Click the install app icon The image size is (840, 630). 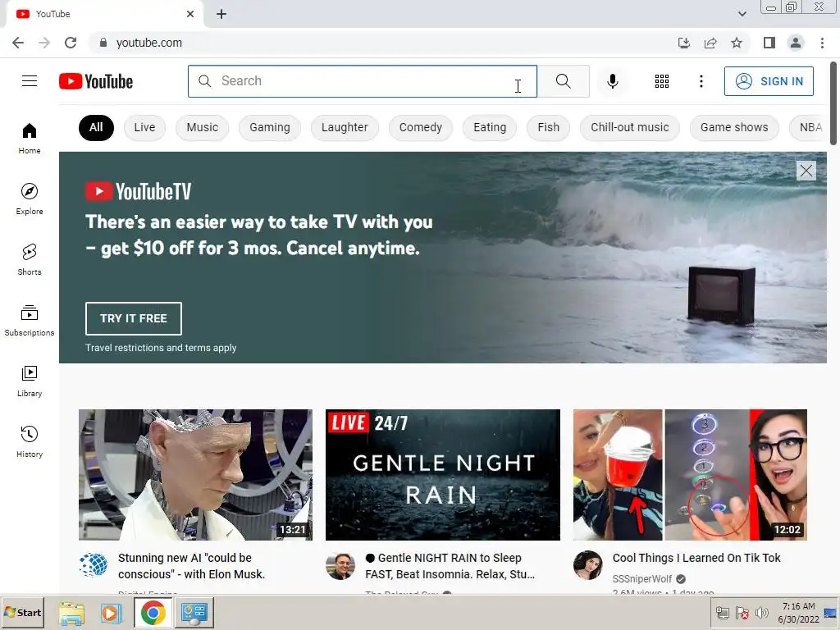point(684,43)
